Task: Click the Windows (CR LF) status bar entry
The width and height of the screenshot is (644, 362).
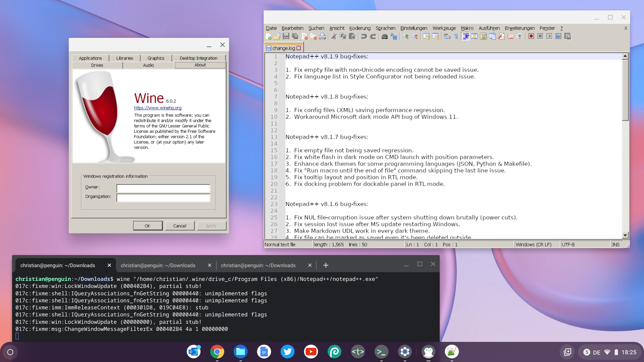Action: [x=537, y=244]
